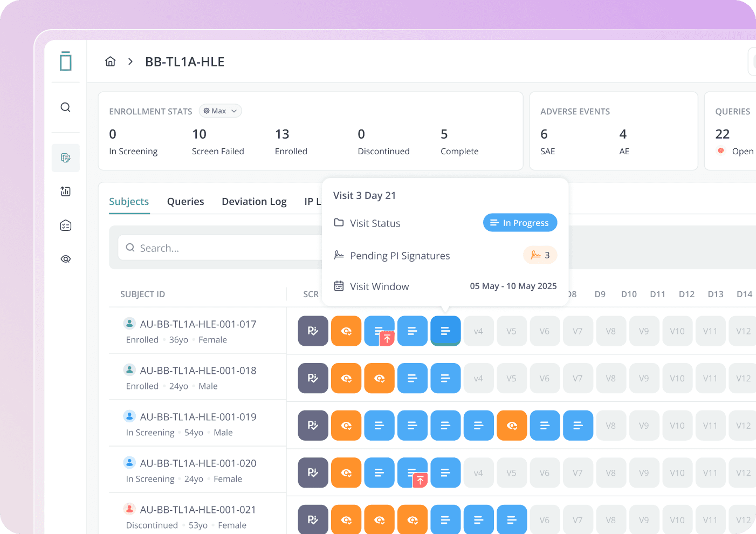Open the reports chart sidebar icon
The width and height of the screenshot is (756, 534).
click(x=66, y=191)
